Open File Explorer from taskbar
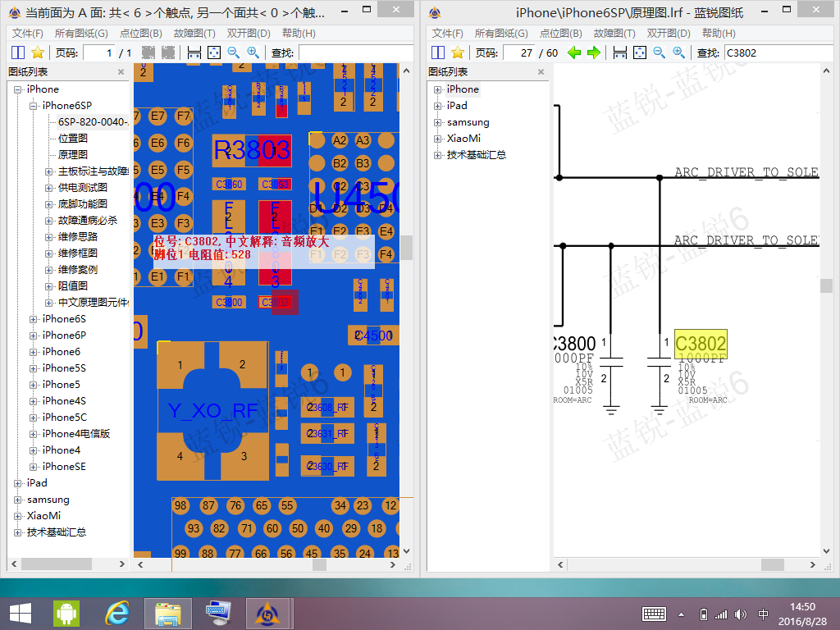 point(167,614)
